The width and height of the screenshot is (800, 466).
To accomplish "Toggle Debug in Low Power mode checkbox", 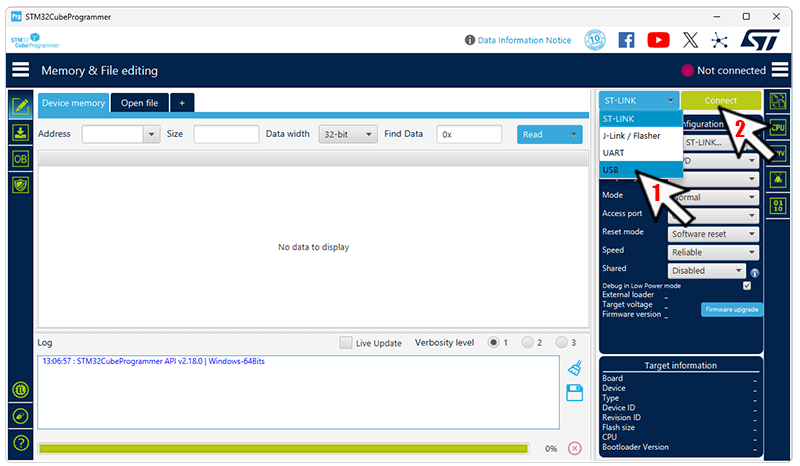I will point(747,285).
